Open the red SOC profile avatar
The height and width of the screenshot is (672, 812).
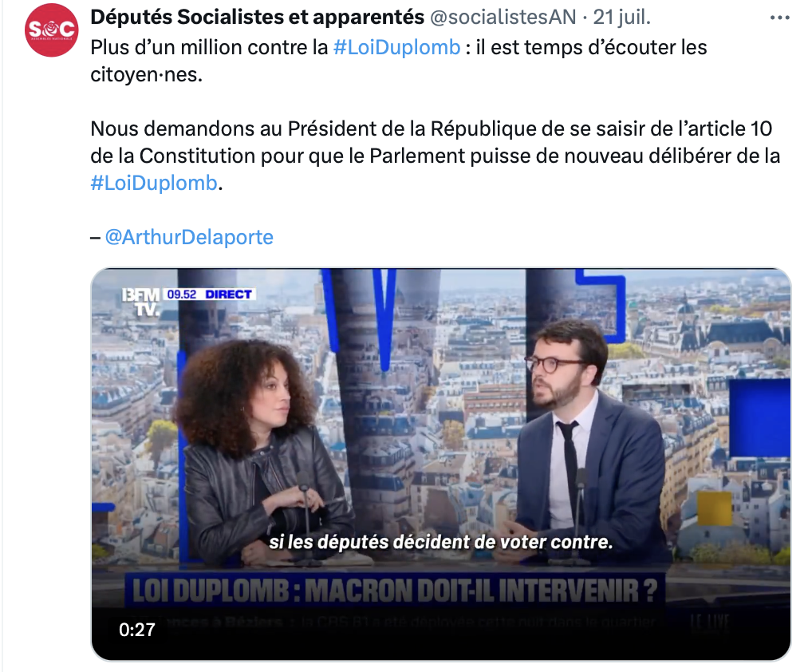tap(51, 30)
